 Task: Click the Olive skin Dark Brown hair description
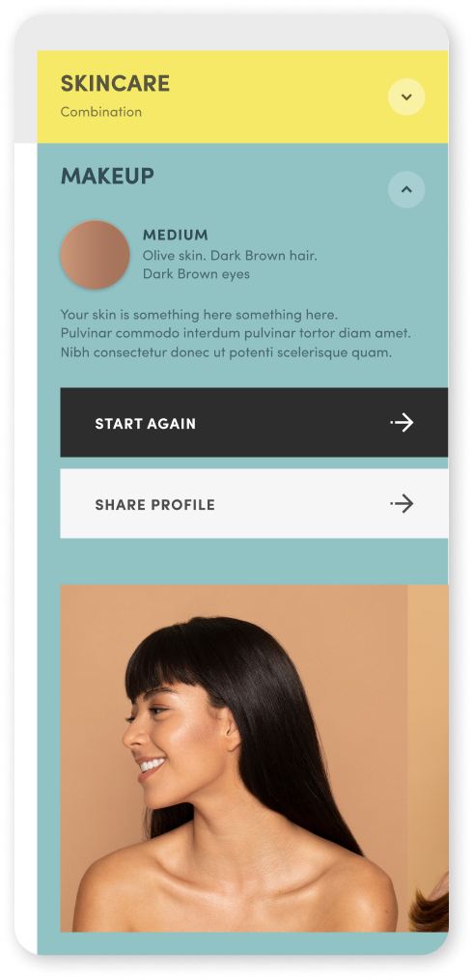click(x=230, y=256)
